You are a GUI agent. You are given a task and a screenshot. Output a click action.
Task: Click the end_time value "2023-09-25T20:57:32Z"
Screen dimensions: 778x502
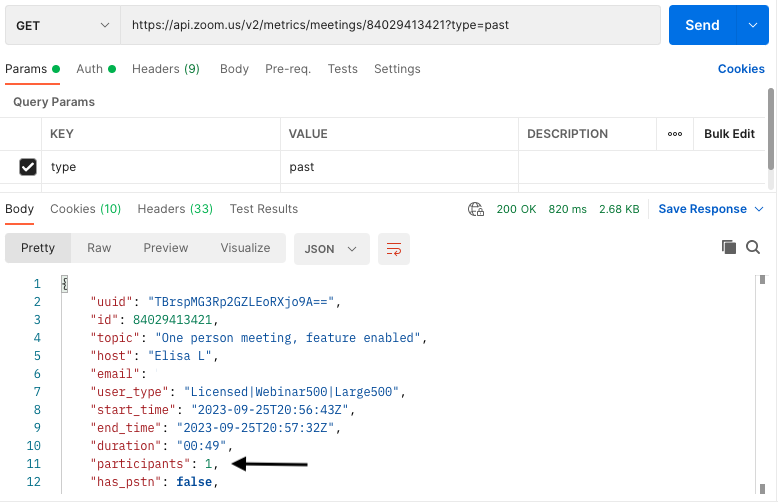tap(256, 428)
